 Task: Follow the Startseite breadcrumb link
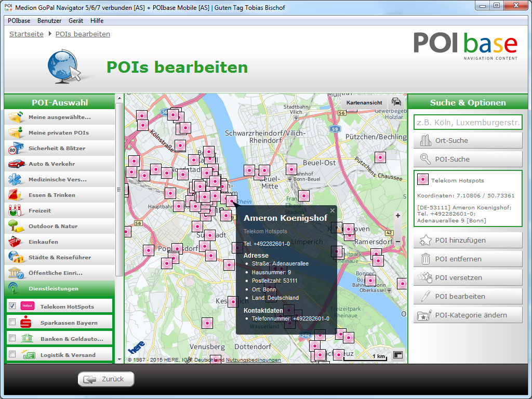click(x=26, y=34)
